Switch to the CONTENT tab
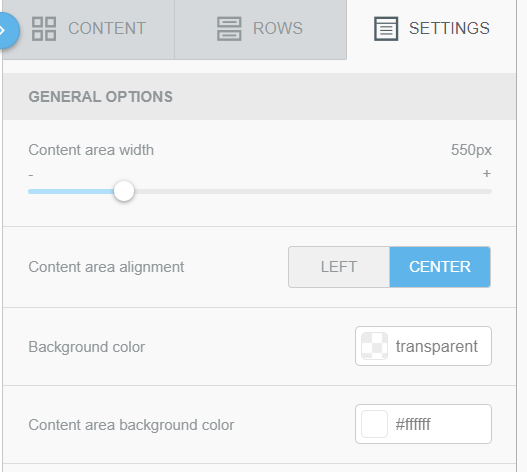The height and width of the screenshot is (472, 527). click(x=89, y=29)
